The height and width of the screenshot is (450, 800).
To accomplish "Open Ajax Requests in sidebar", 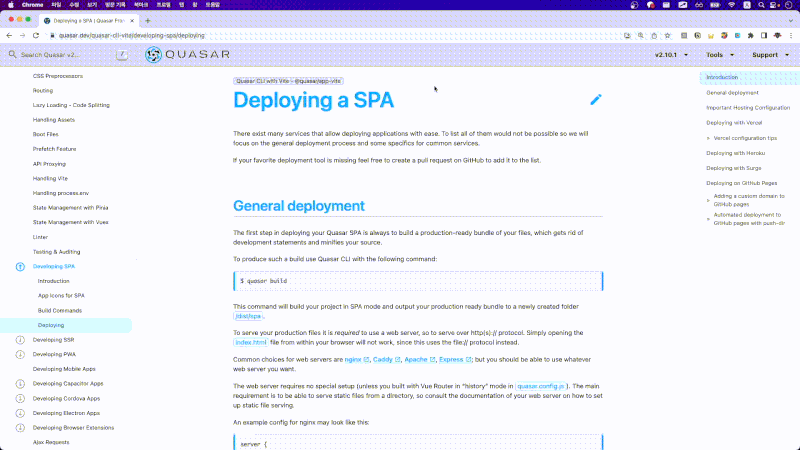I will 51,442.
